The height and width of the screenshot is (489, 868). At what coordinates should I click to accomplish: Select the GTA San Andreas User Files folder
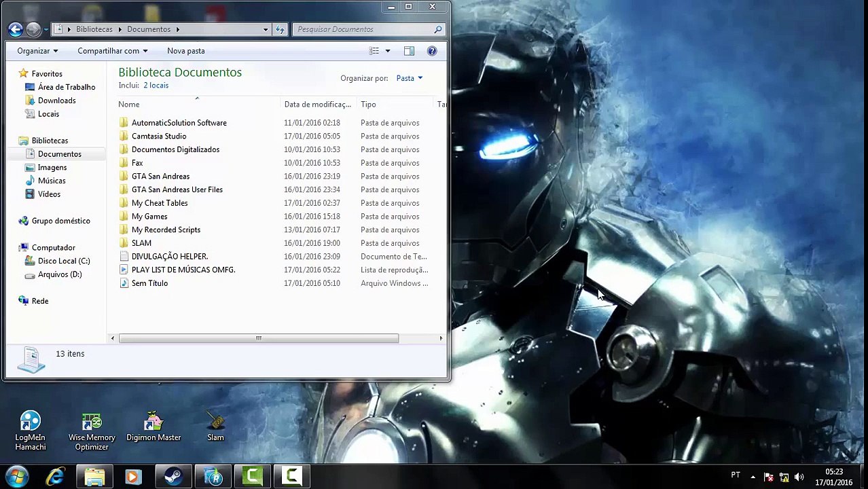(177, 189)
